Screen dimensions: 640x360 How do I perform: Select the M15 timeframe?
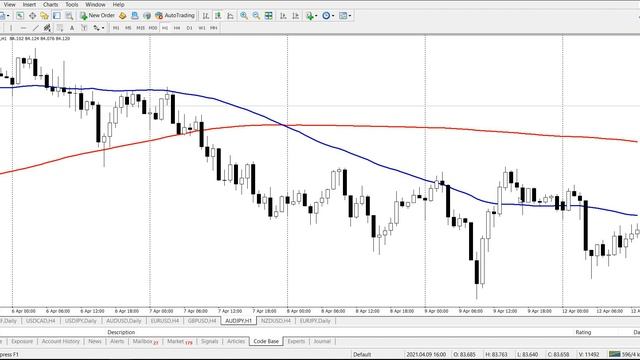coord(140,28)
